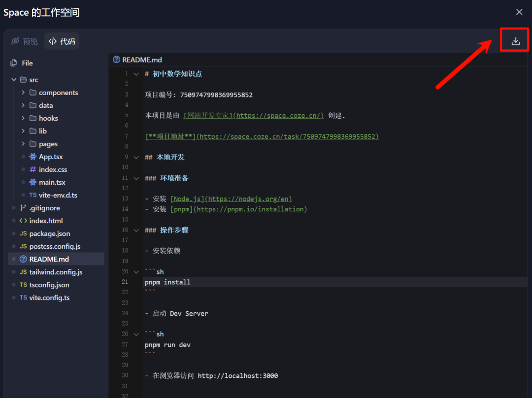Open tailwind.config.js file

tap(56, 272)
